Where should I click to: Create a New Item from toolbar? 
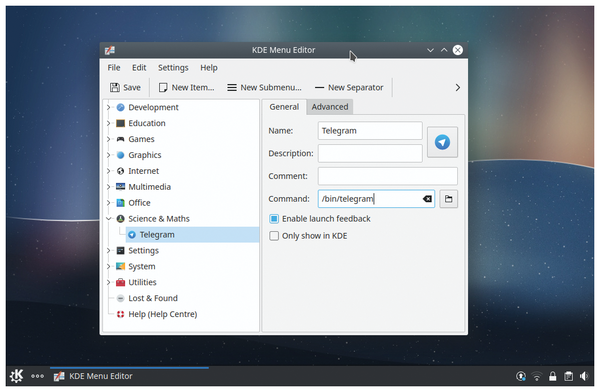click(186, 87)
